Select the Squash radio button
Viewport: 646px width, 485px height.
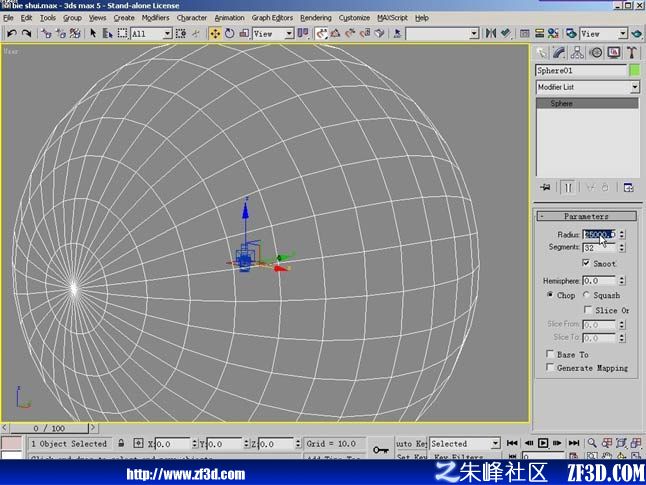(x=586, y=295)
